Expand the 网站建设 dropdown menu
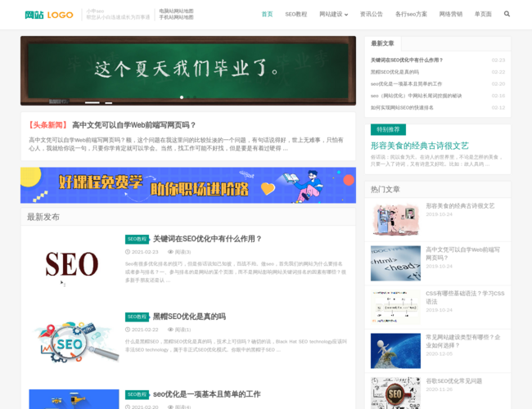This screenshot has width=532, height=409. coord(333,14)
